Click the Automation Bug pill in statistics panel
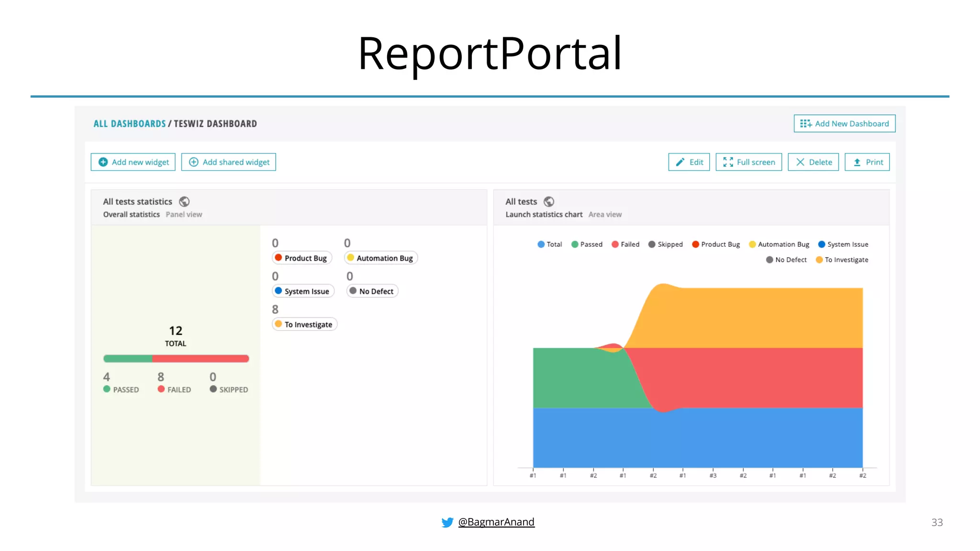Screen dimensions: 980x551 click(380, 258)
